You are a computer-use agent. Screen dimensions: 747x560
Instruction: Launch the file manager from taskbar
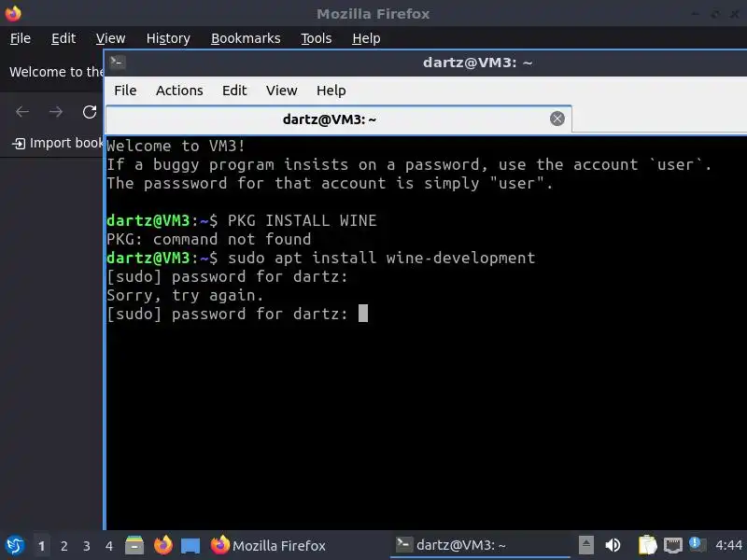click(134, 545)
